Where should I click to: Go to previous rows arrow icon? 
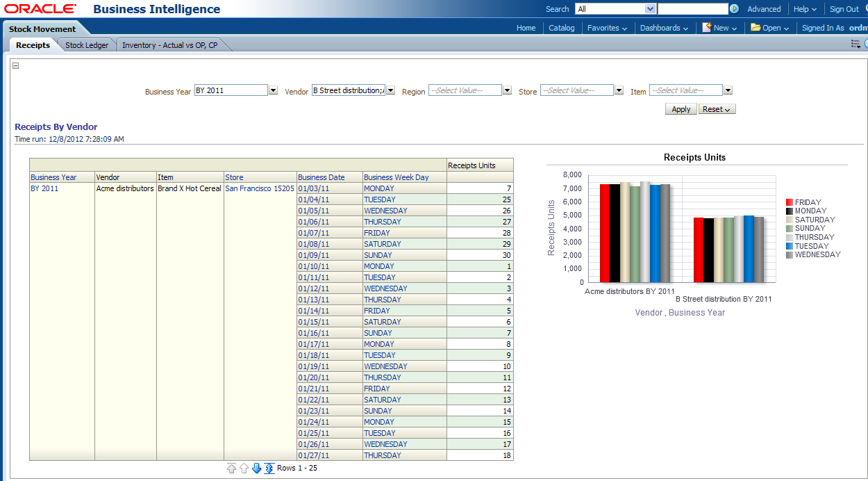pyautogui.click(x=244, y=468)
